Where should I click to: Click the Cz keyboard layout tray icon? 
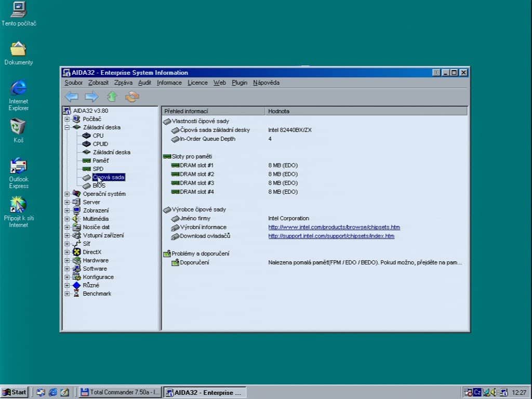(477, 392)
